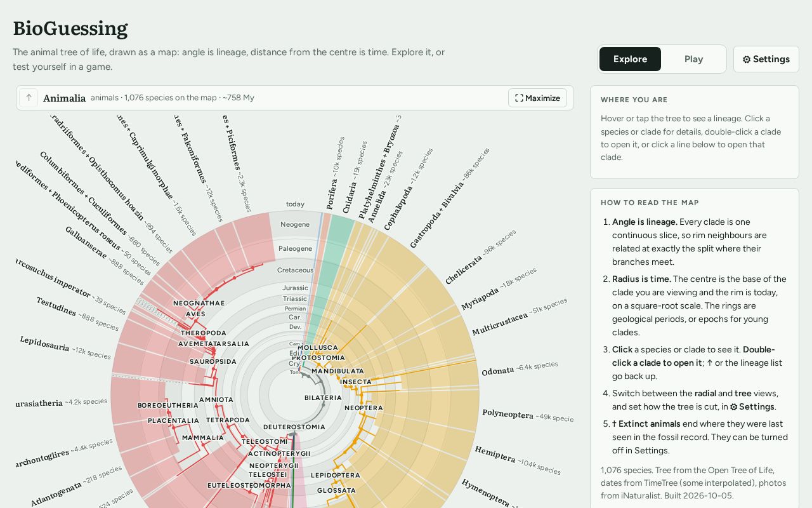
Task: Select the BOREOEUTHERIA node label
Action: 167,406
